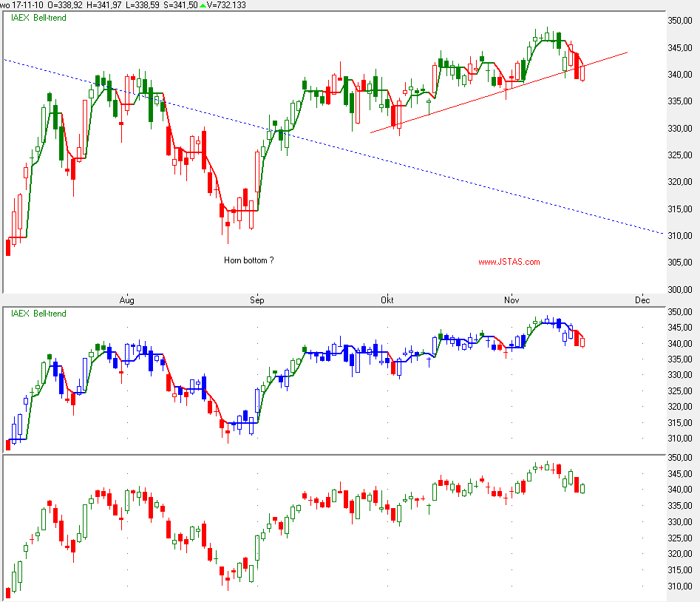Image resolution: width=700 pixels, height=602 pixels.
Task: Click the Sep label on time axis
Action: (x=256, y=300)
